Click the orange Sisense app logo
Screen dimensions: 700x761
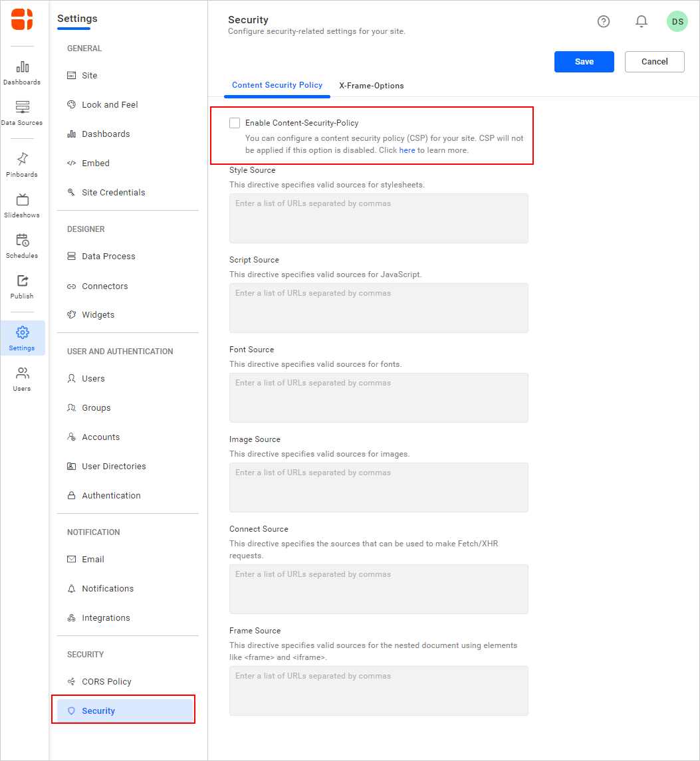(x=22, y=20)
